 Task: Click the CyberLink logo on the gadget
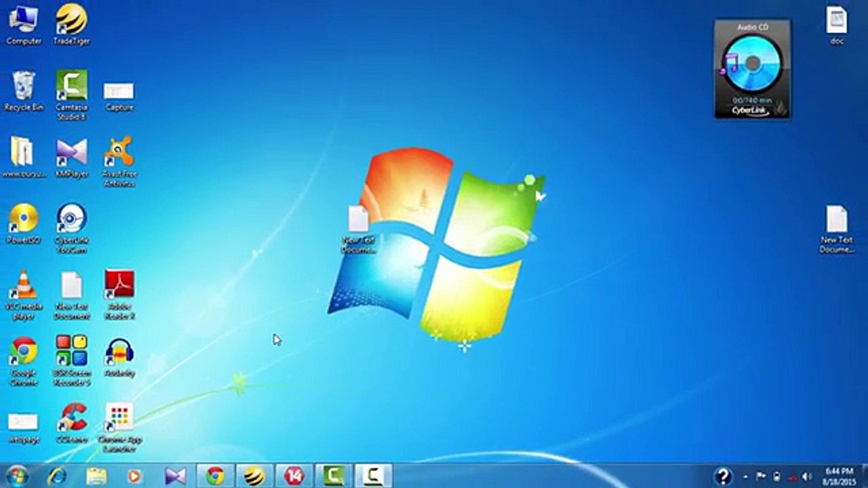[749, 110]
